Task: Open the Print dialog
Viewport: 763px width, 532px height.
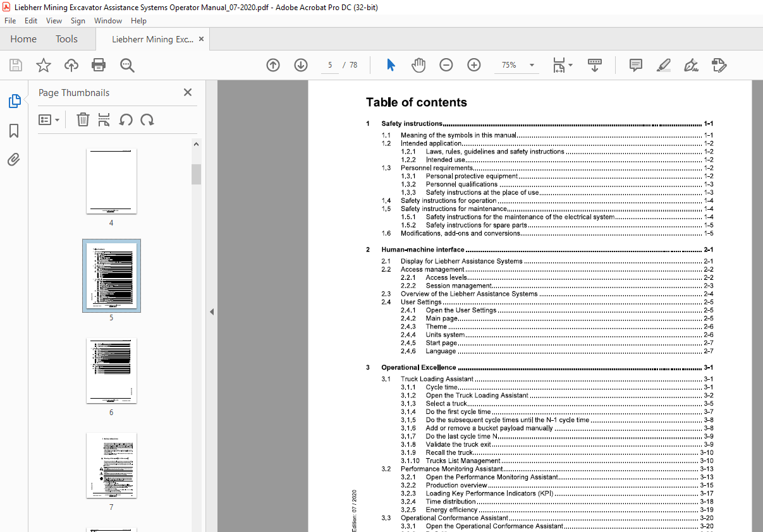Action: (x=99, y=65)
